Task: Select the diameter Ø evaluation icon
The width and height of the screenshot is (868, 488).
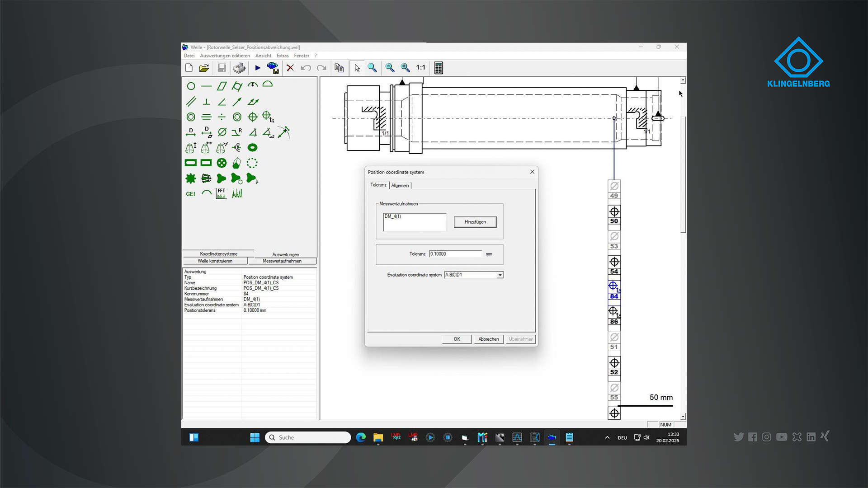Action: (222, 132)
